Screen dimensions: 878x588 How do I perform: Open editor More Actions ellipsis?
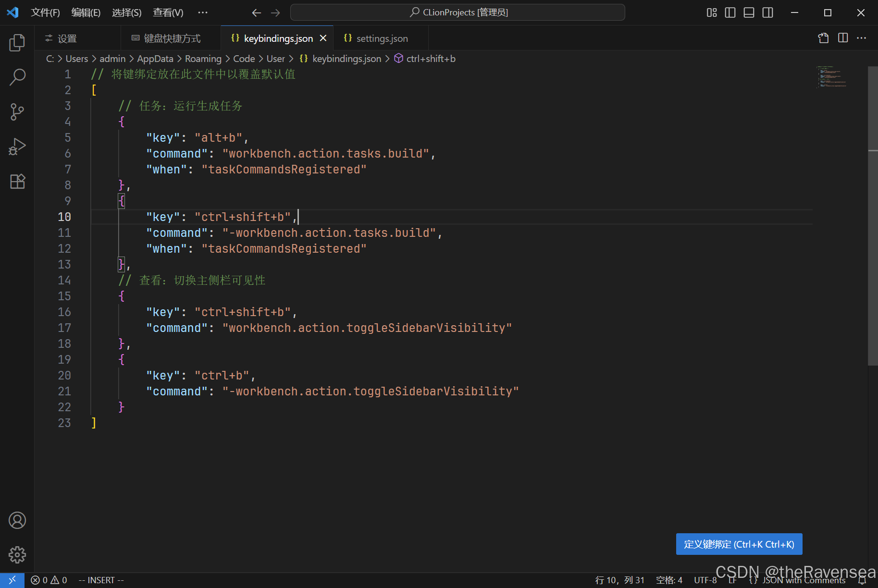862,38
